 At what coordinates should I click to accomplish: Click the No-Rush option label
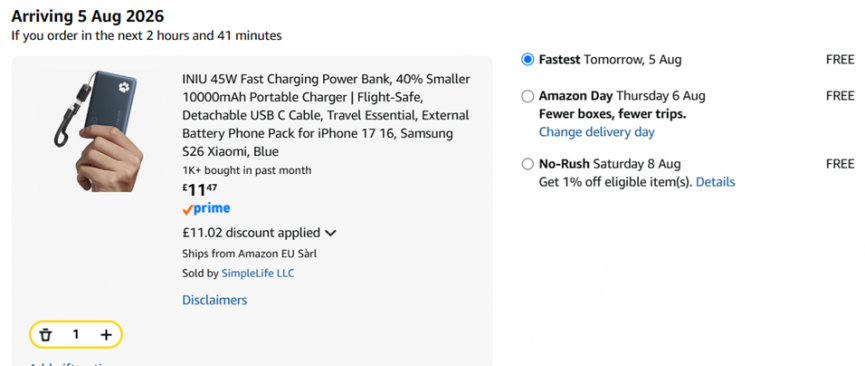pyautogui.click(x=564, y=164)
